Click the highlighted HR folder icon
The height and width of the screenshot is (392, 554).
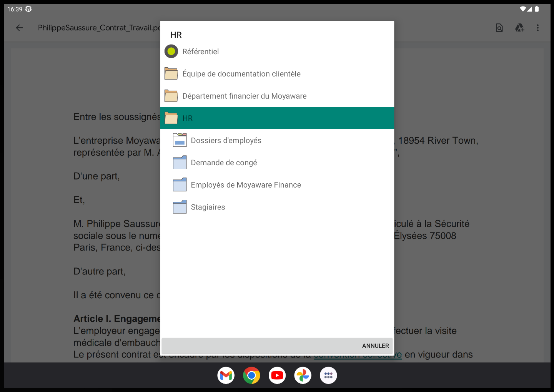(171, 118)
